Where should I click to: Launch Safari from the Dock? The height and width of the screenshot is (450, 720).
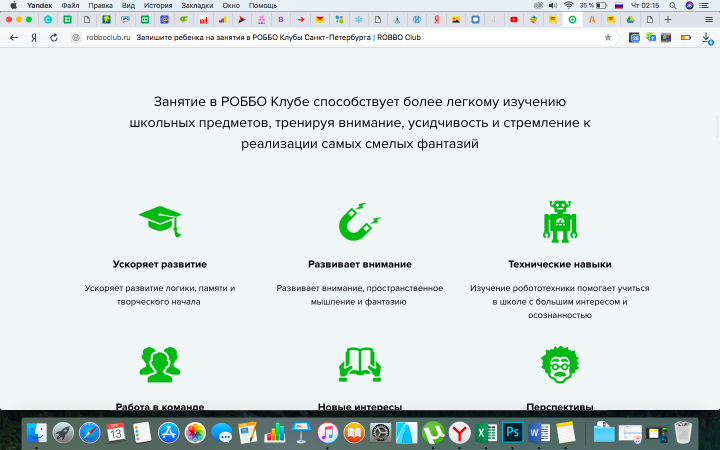[90, 433]
